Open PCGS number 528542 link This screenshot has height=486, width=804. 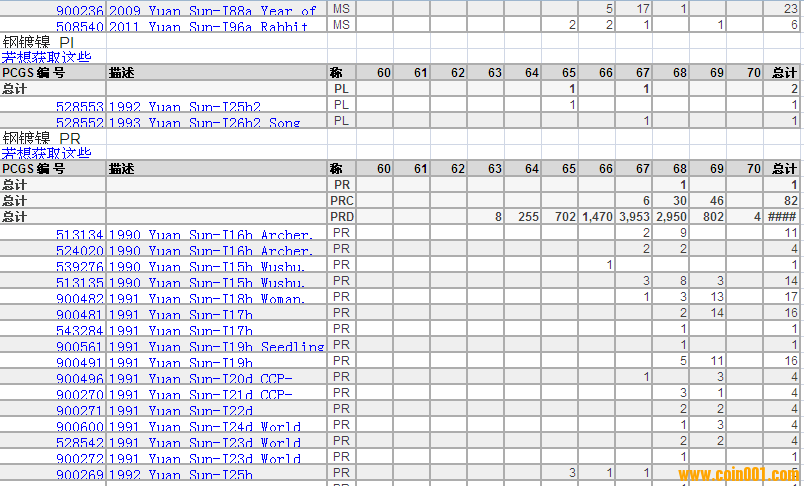tap(79, 442)
